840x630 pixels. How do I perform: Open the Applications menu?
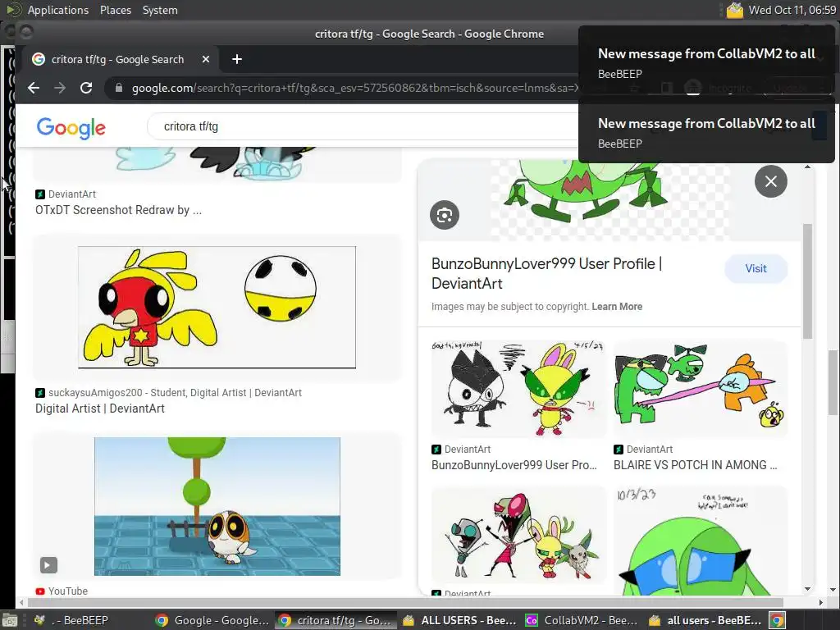pos(58,10)
